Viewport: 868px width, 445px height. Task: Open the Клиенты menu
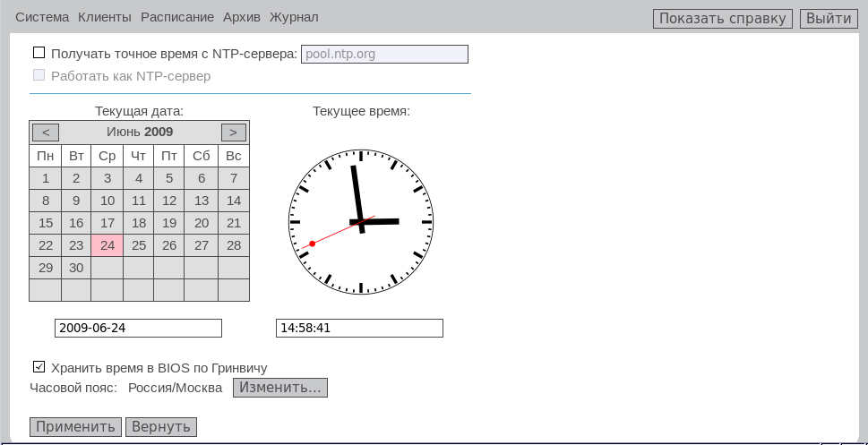tap(105, 17)
